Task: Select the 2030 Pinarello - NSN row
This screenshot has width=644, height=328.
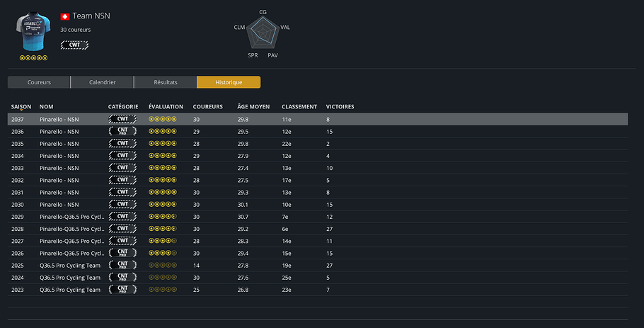Action: (x=318, y=204)
